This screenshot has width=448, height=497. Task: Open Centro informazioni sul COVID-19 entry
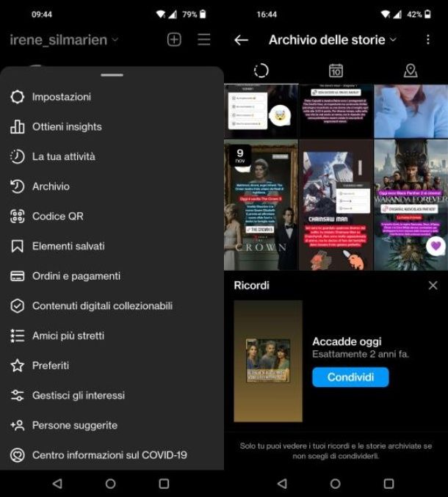click(112, 455)
